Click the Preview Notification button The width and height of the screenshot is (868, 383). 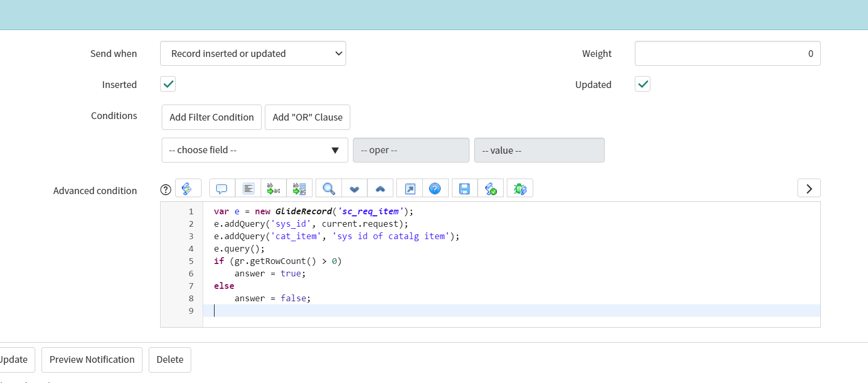[92, 360]
